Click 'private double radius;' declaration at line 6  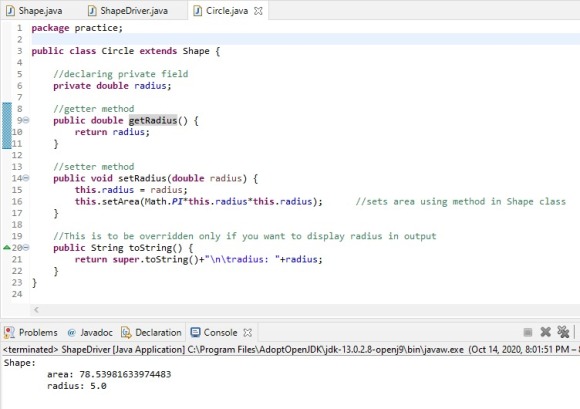coord(112,86)
